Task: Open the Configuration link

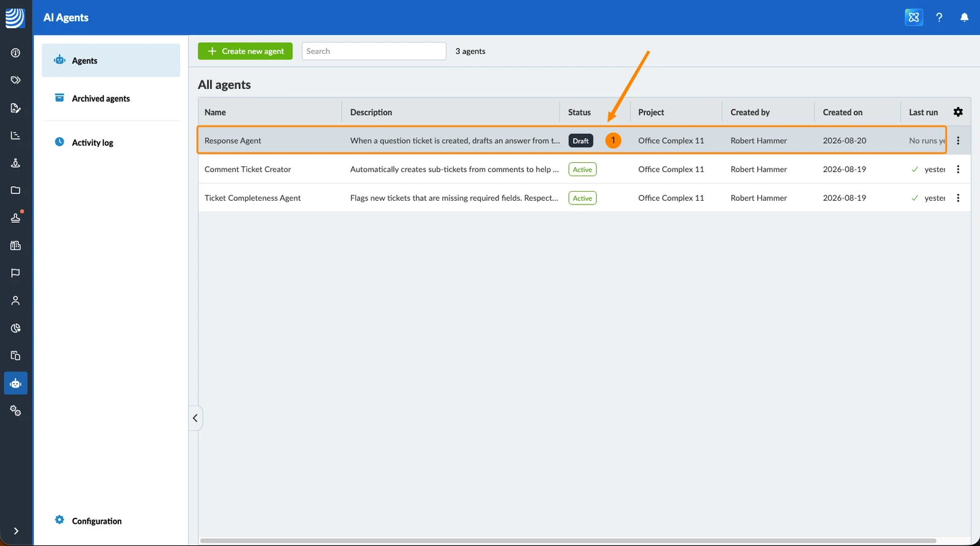Action: click(x=97, y=521)
